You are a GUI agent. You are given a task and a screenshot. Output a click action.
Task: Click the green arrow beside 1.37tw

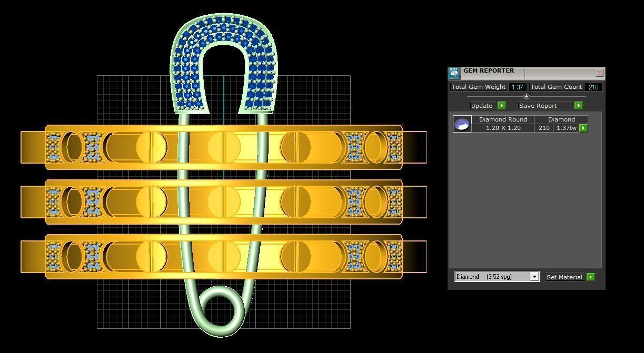click(583, 128)
